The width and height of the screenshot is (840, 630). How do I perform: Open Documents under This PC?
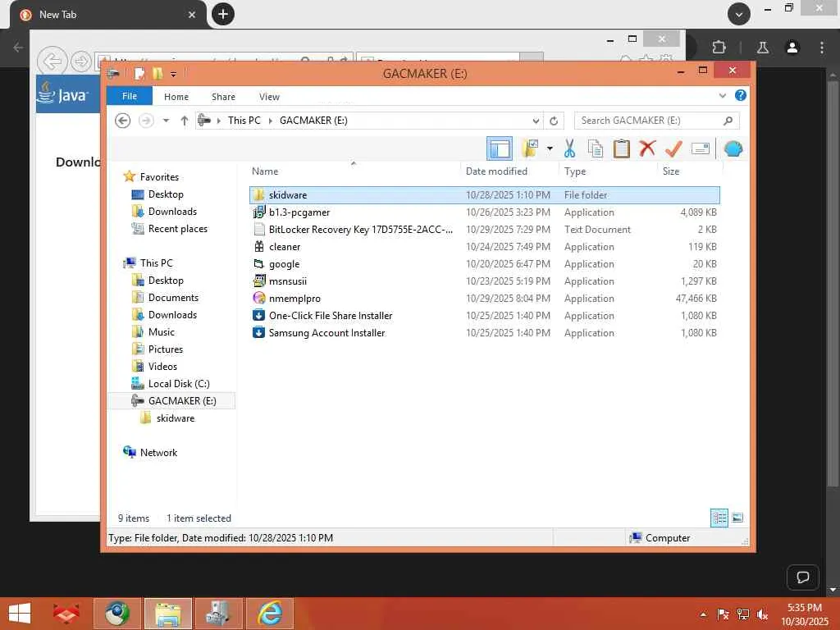(173, 297)
